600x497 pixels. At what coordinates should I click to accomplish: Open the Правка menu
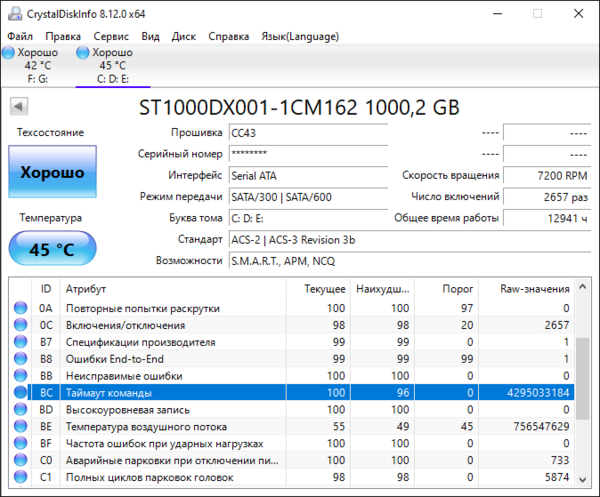(63, 36)
